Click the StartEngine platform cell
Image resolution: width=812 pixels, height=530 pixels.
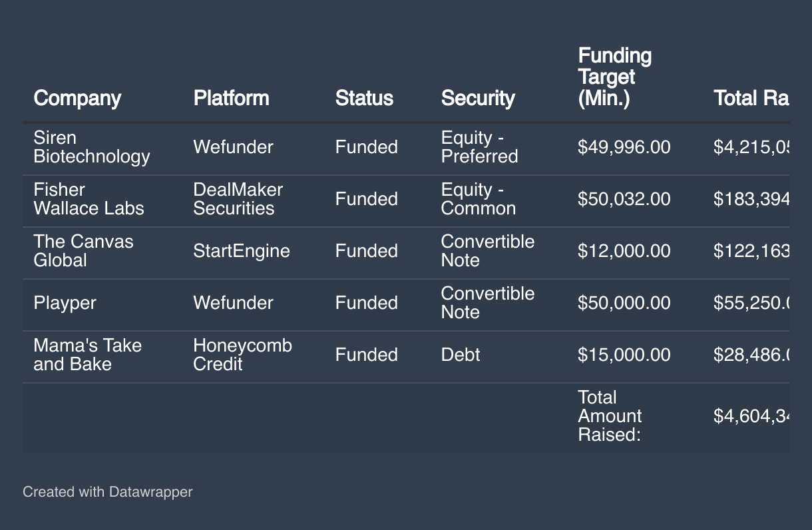click(241, 251)
